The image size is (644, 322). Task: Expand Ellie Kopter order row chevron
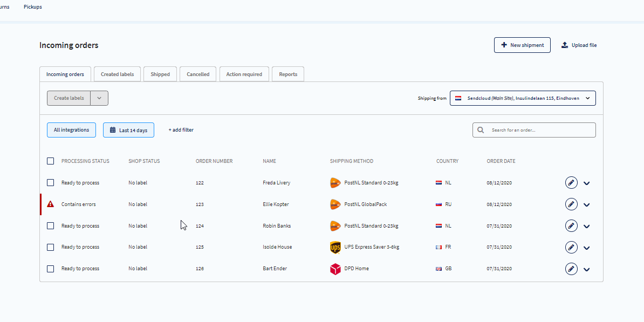(x=586, y=204)
